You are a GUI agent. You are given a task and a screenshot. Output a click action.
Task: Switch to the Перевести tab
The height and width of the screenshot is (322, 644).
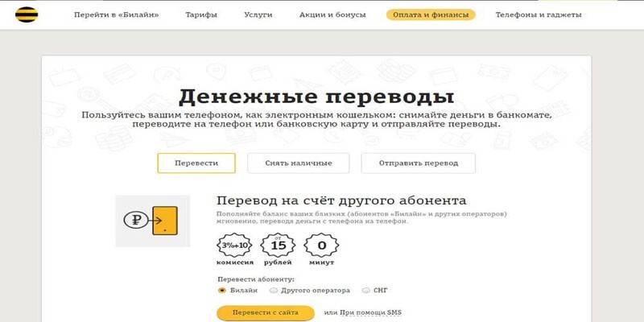point(196,163)
